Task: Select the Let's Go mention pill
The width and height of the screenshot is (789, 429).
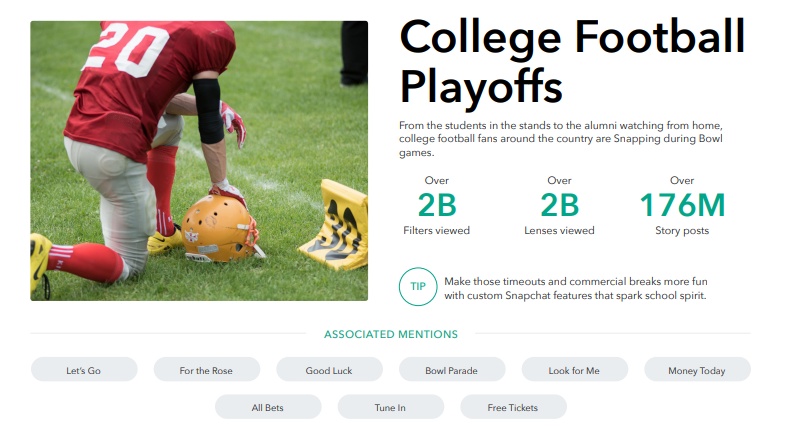Action: pos(84,370)
